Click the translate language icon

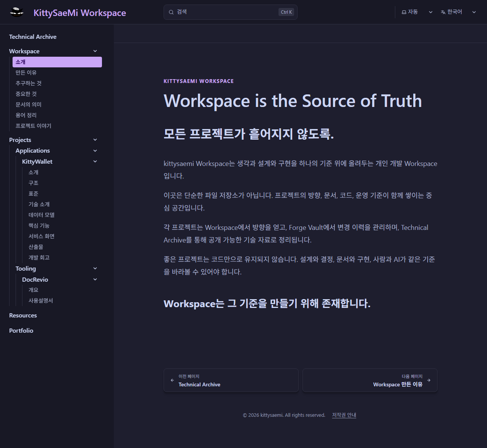point(443,12)
